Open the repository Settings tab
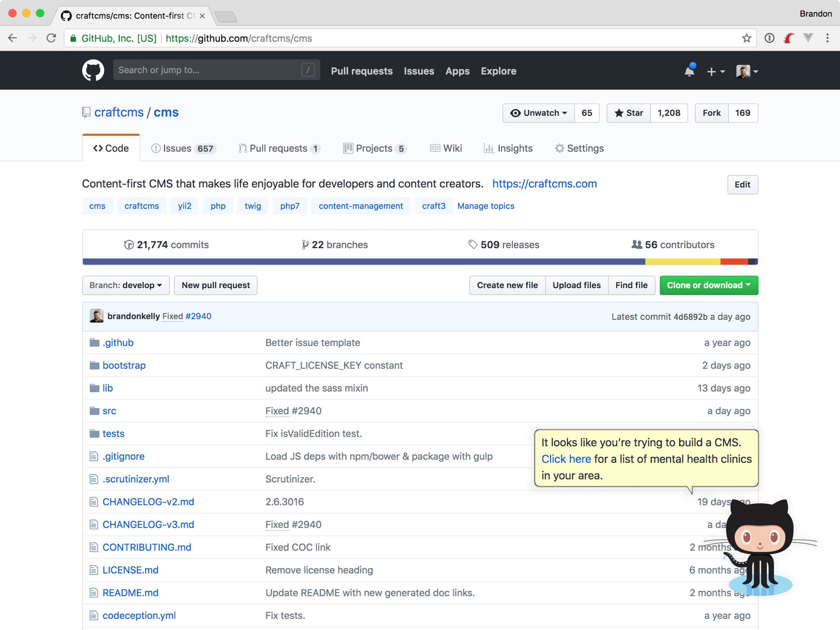The height and width of the screenshot is (630, 840). 579,148
